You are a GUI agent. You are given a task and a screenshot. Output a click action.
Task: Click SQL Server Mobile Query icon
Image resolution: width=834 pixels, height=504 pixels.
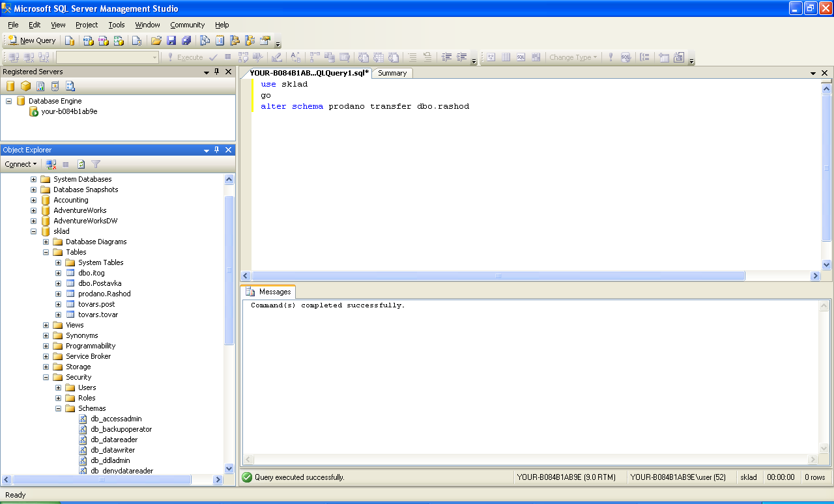point(137,40)
